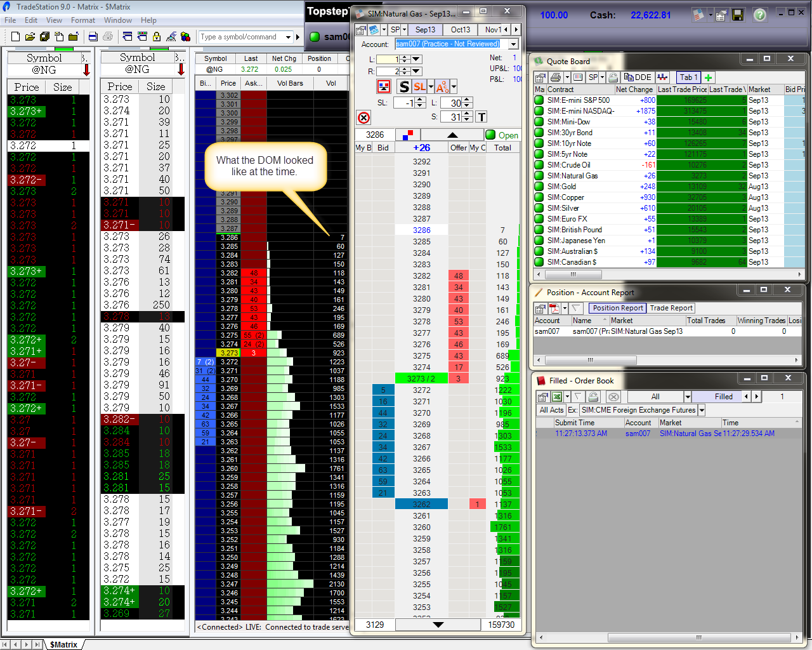
Task: Select the Oct13 contract tab
Action: coord(461,30)
